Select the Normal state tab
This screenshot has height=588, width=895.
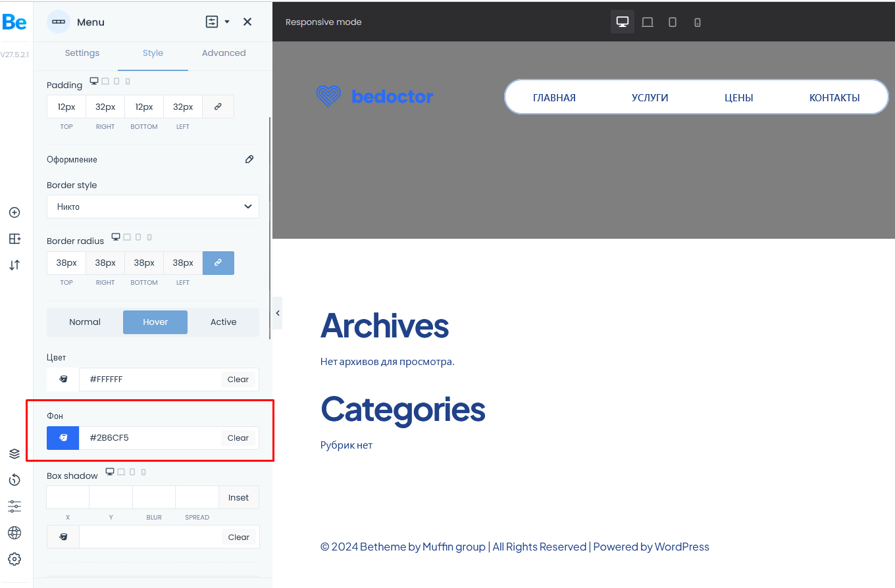(x=85, y=322)
